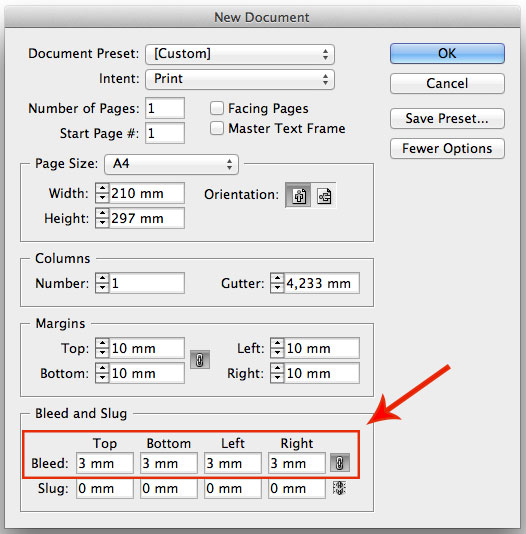Increase Columns Number stepper arrow
This screenshot has width=526, height=534.
point(102,278)
